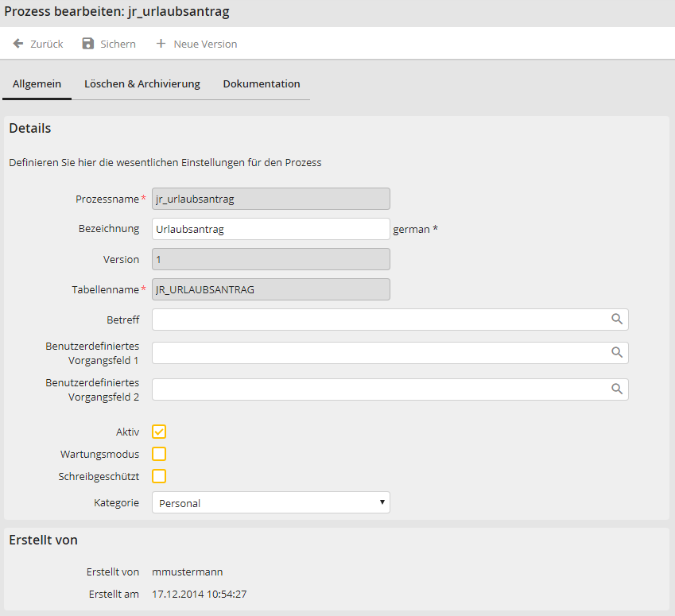Switch to Löschen & Archivierung tab

pyautogui.click(x=142, y=83)
